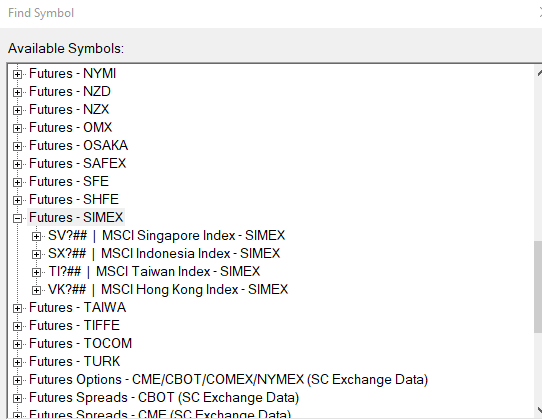Select MSCI Taiwan Index - SIMEX symbol

[154, 271]
